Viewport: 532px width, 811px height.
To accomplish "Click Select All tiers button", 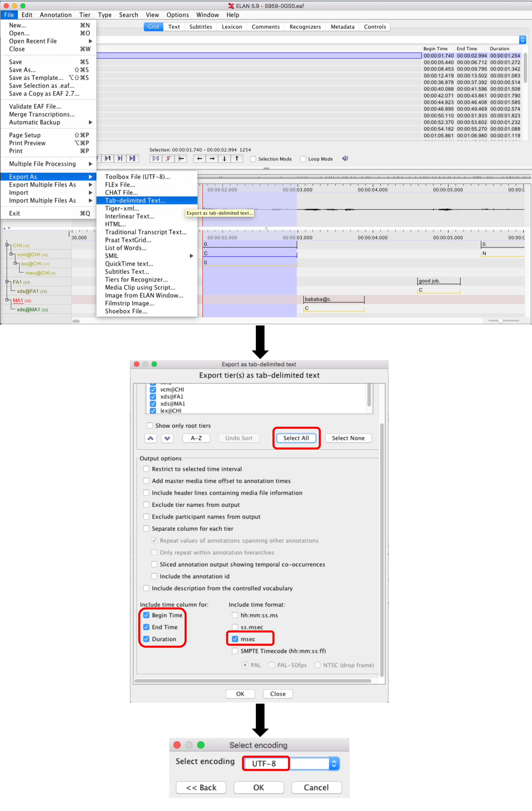I will coord(296,438).
